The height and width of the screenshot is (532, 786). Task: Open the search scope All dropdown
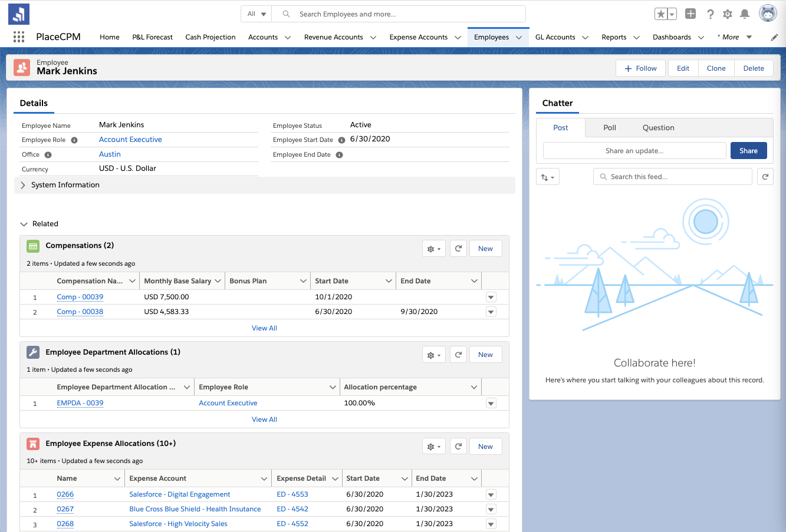point(257,14)
